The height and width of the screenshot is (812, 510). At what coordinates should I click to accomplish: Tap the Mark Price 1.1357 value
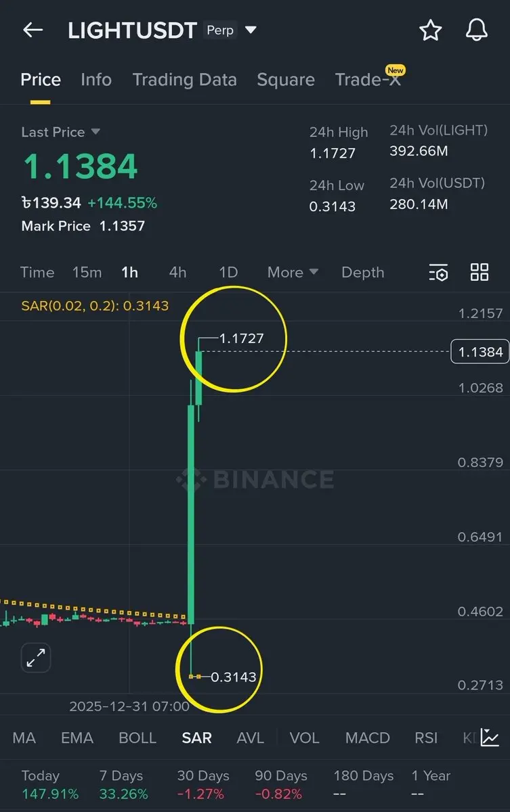(122, 226)
